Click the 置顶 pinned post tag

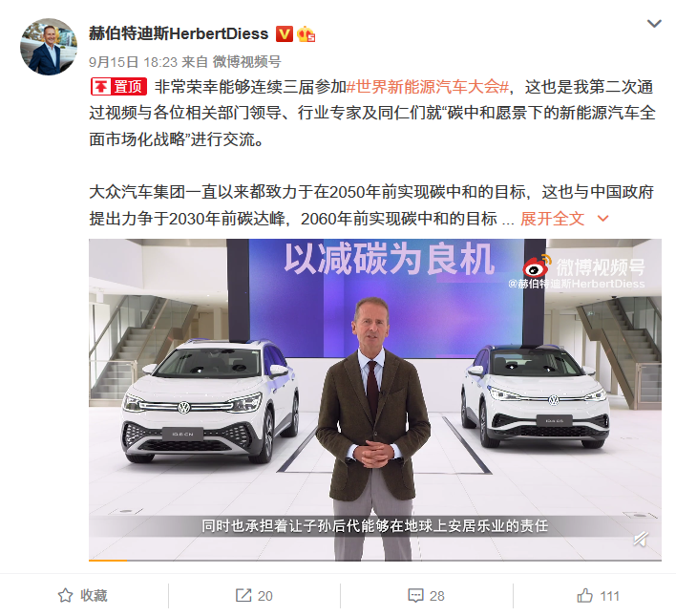coord(119,87)
